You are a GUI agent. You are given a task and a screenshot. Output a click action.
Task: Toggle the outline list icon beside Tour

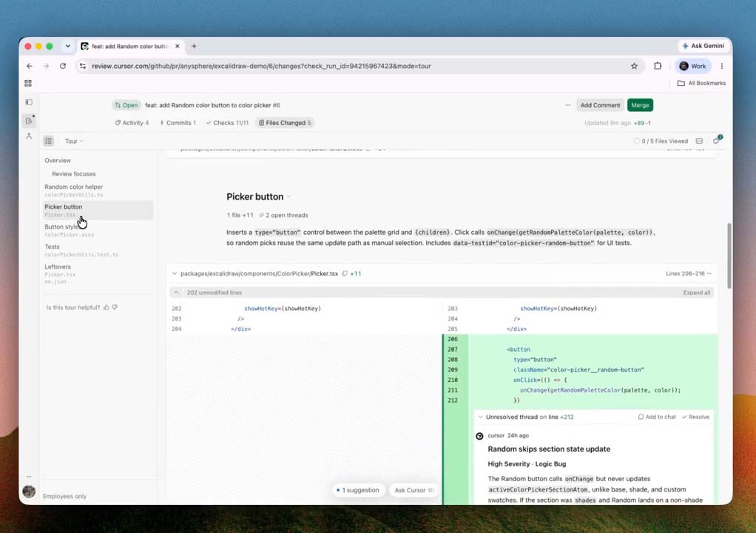49,141
